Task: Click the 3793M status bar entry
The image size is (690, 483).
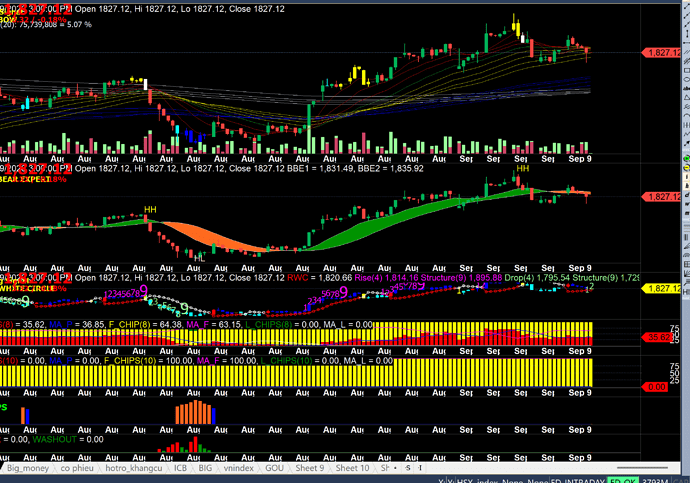Action: click(655, 480)
